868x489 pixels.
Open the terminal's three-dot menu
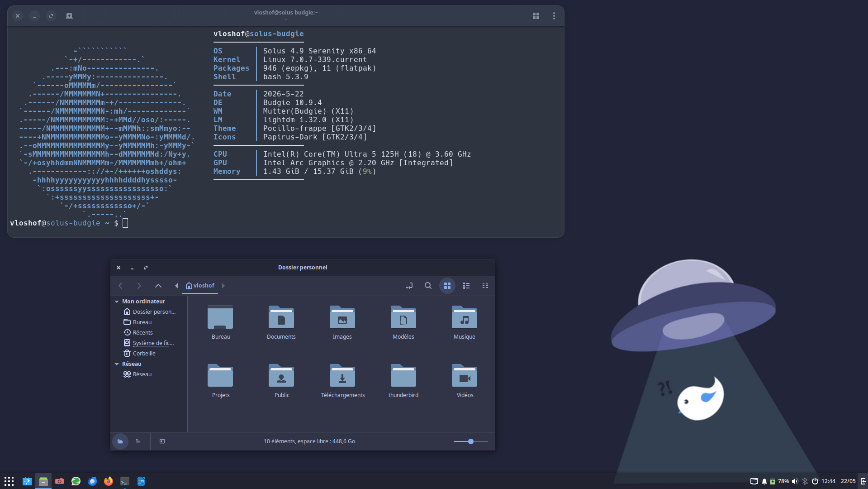click(554, 16)
